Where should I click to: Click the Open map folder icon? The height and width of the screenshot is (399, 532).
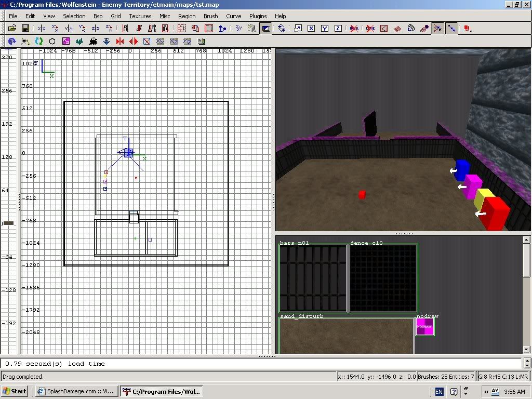(x=11, y=28)
